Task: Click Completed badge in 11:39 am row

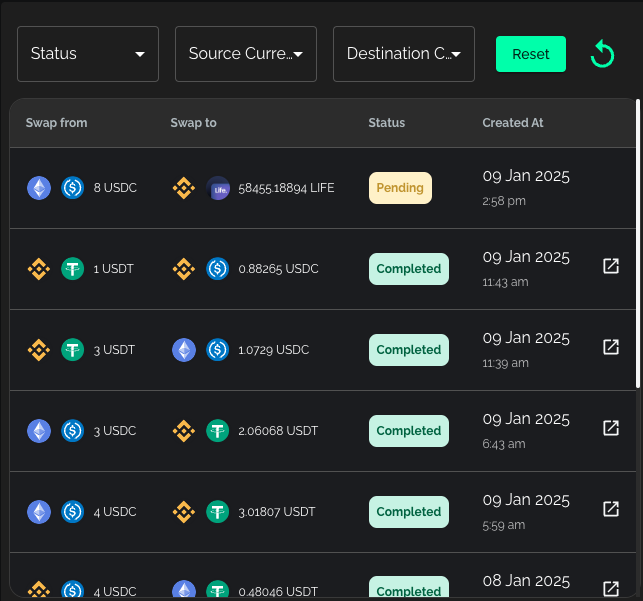Action: [409, 350]
